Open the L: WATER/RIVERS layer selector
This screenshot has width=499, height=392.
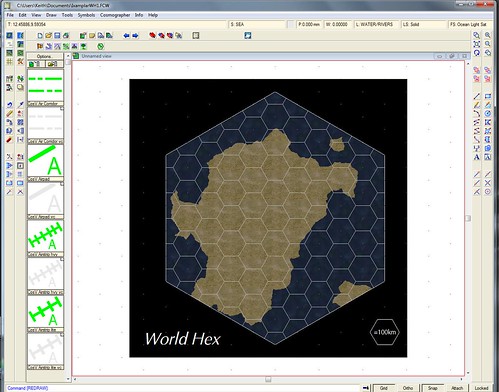coord(376,24)
